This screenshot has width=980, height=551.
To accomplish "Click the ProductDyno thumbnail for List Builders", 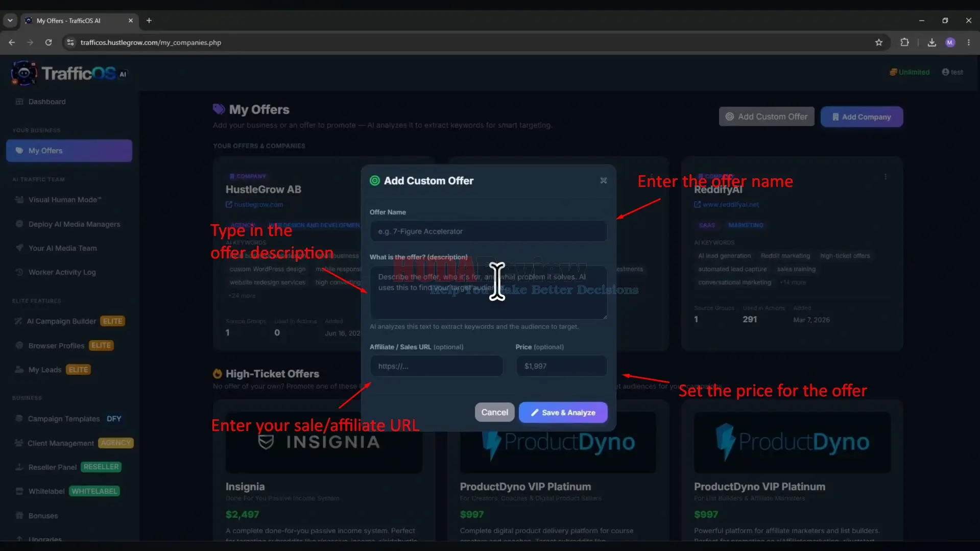I will coord(792,442).
